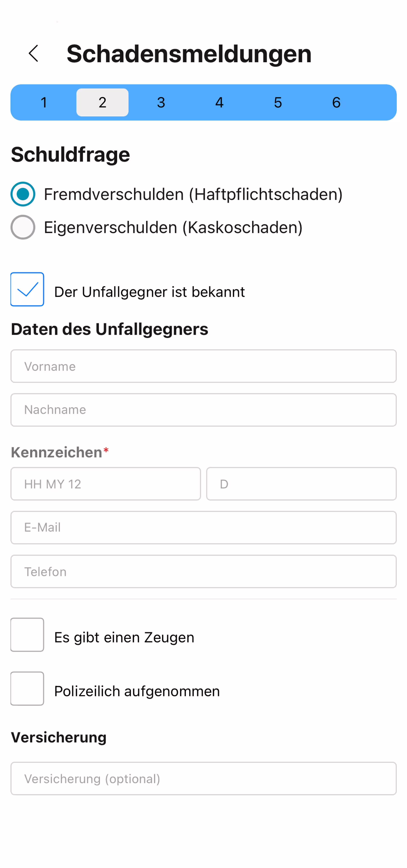407x868 pixels.
Task: Jump to step 5 tab
Action: (278, 102)
